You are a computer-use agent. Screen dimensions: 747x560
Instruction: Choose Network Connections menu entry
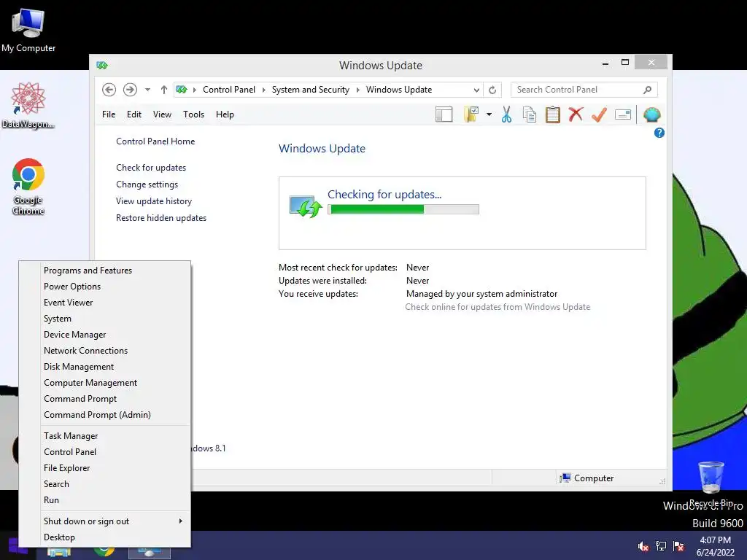[86, 351]
